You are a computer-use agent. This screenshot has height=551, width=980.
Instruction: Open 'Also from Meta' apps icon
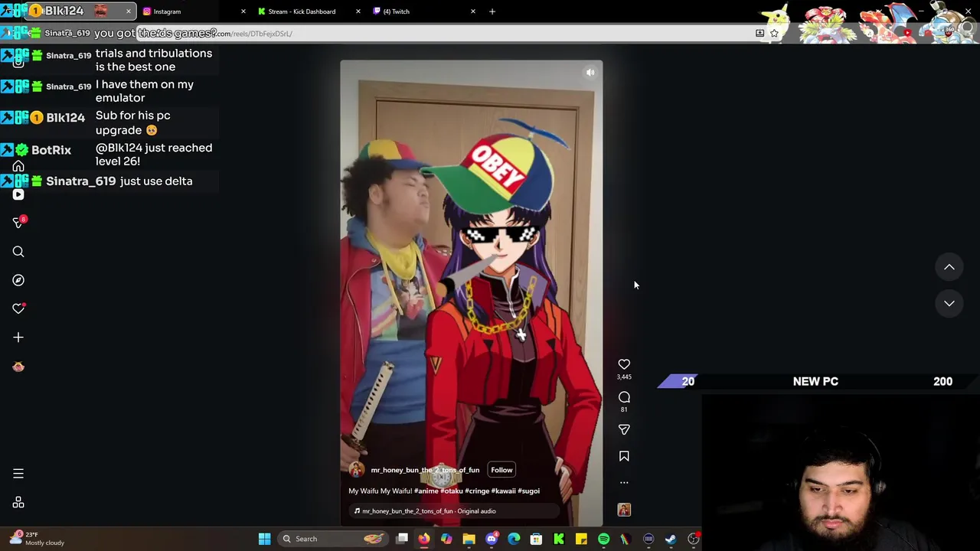coord(18,503)
